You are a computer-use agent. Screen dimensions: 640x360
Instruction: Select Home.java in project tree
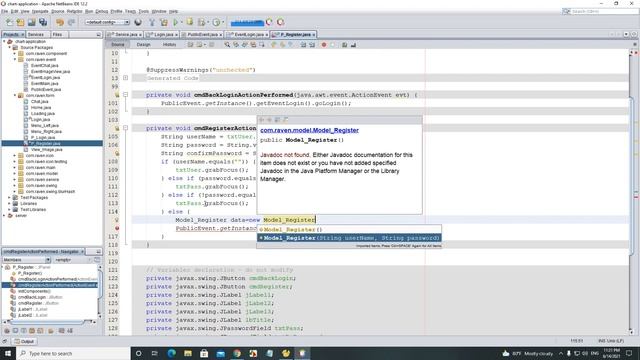click(x=41, y=107)
